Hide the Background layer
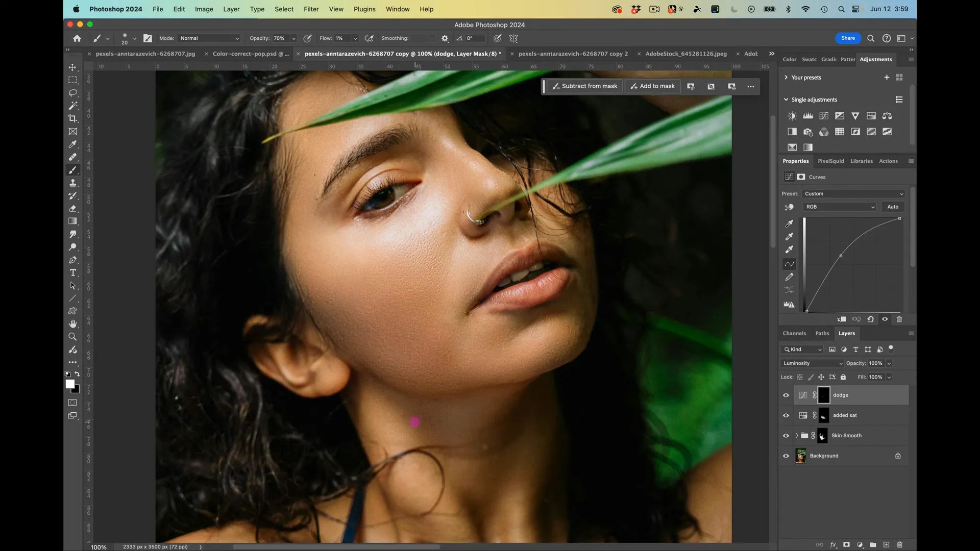 (x=786, y=456)
